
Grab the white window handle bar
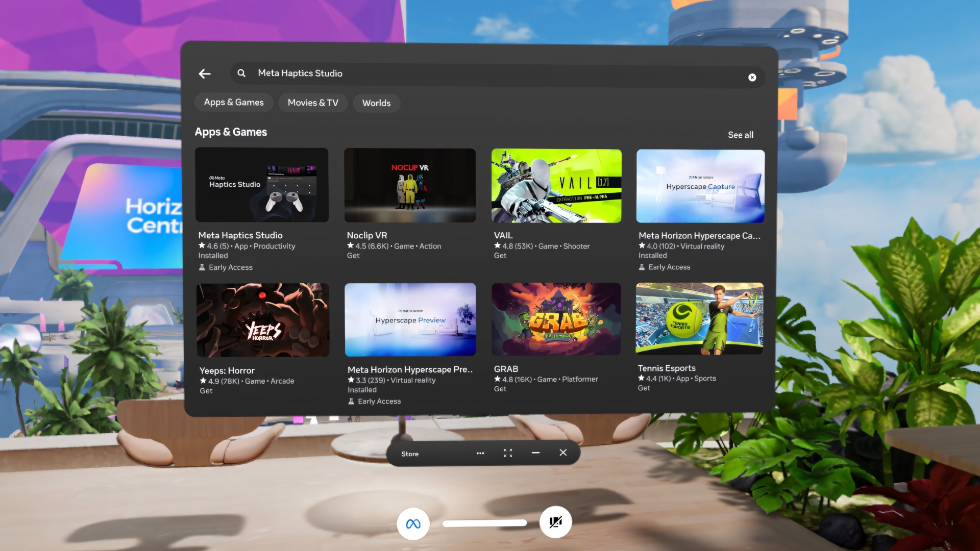(484, 523)
